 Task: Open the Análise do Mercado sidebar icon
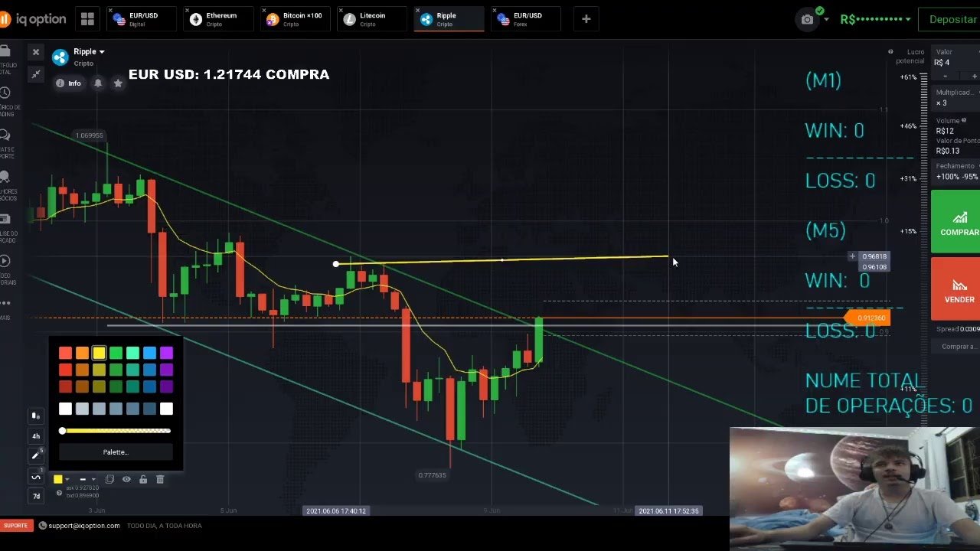(x=5, y=219)
